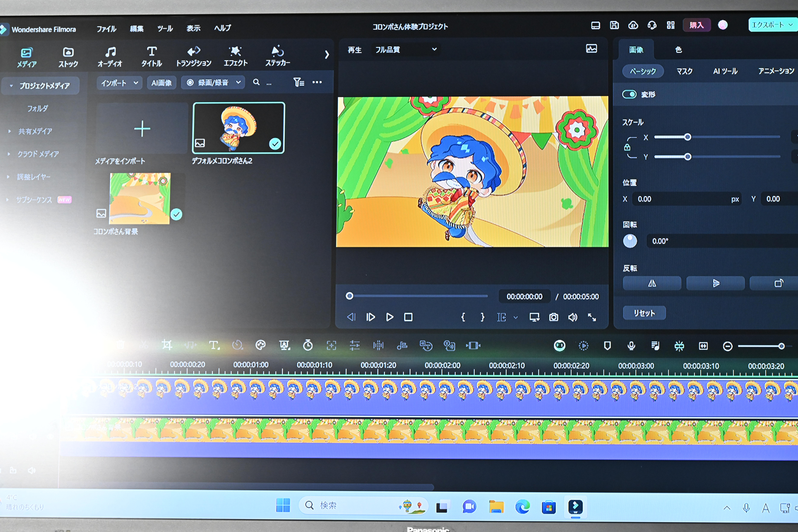Screen dimensions: 798x532
Task: Click the リセット button
Action: point(644,313)
